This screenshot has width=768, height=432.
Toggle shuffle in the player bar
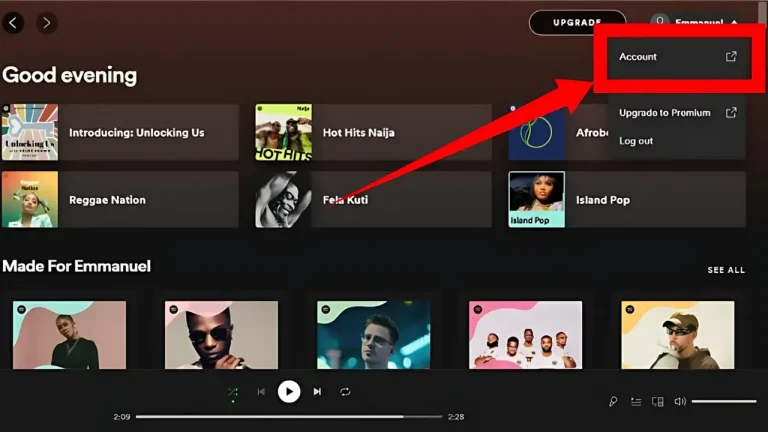coord(233,392)
